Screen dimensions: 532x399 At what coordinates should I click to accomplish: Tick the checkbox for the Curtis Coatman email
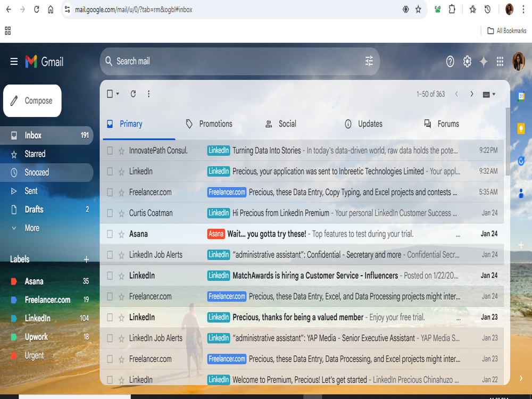[x=110, y=213]
